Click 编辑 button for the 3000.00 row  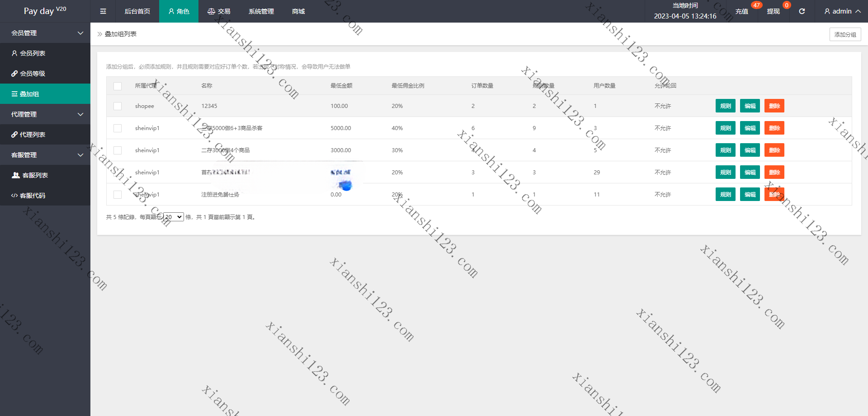click(750, 150)
